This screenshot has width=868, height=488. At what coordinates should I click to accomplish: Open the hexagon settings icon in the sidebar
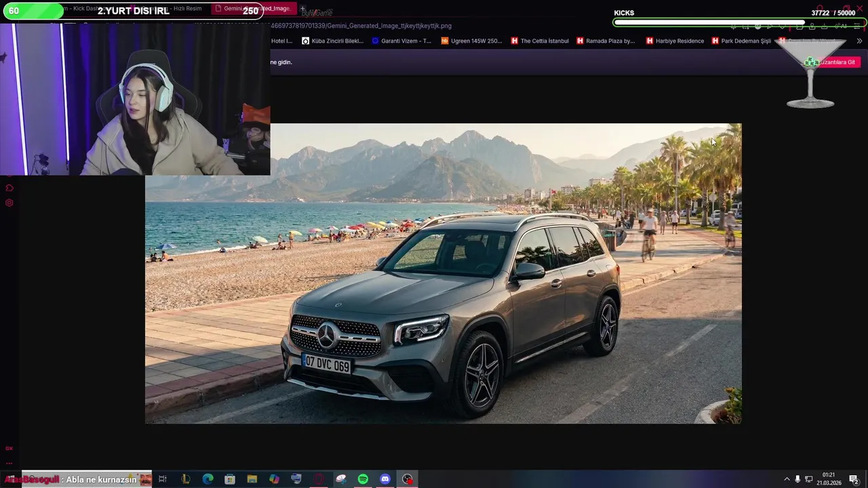pos(9,203)
